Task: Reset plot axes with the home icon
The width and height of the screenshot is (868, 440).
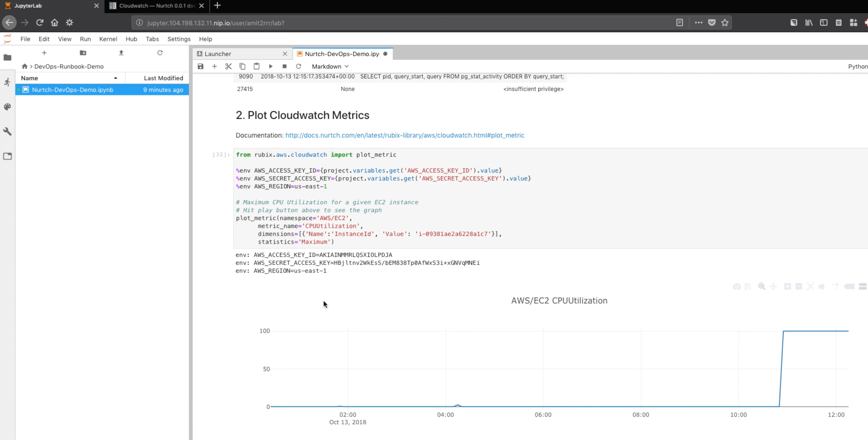Action: (x=822, y=287)
